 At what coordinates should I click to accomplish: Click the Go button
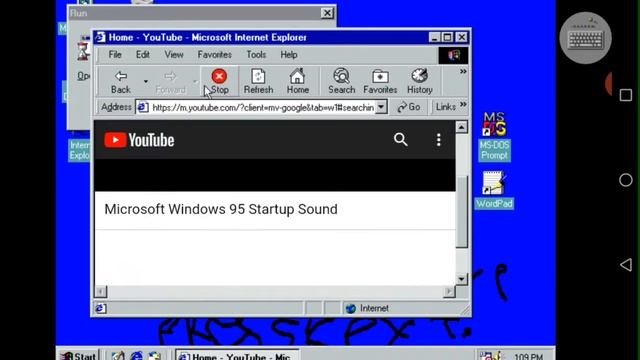click(409, 107)
